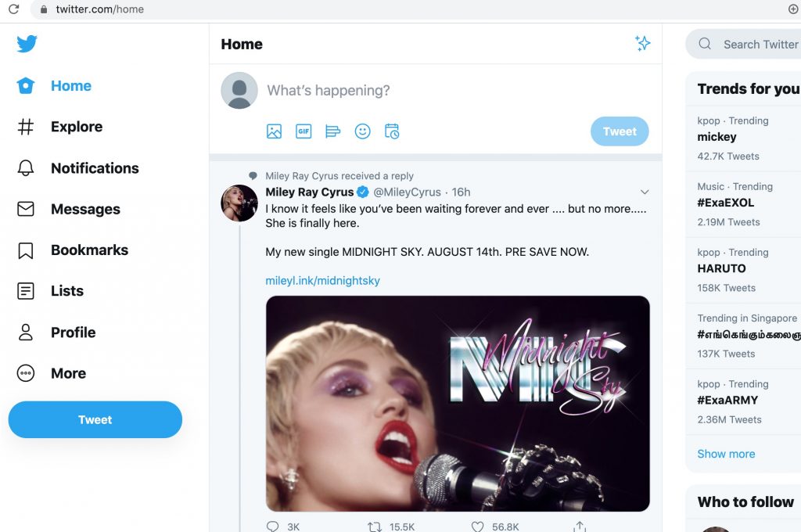Retweet the Midnight Sky post
801x532 pixels.
point(375,526)
